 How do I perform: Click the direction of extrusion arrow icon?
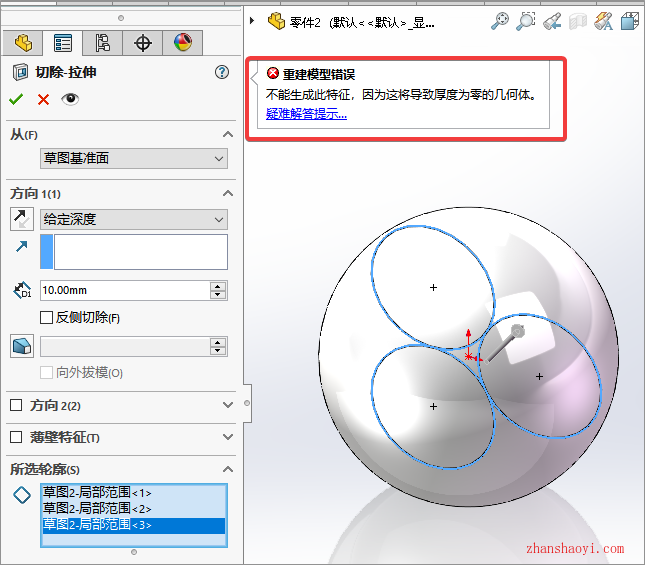tap(21, 246)
